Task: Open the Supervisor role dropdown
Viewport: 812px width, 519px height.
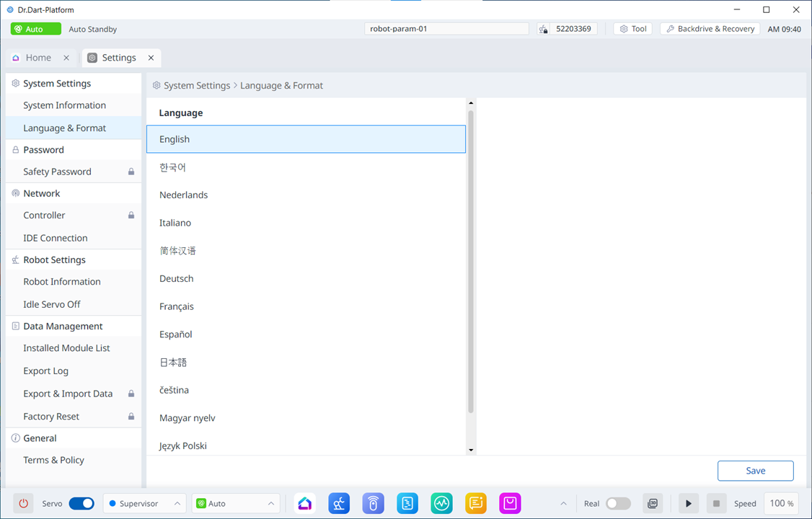Action: click(144, 503)
